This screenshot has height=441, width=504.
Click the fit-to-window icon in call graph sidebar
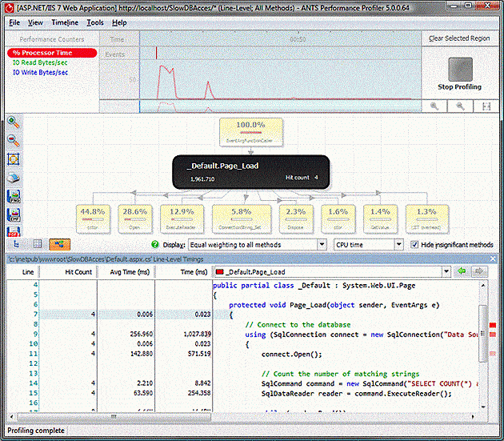[13, 159]
